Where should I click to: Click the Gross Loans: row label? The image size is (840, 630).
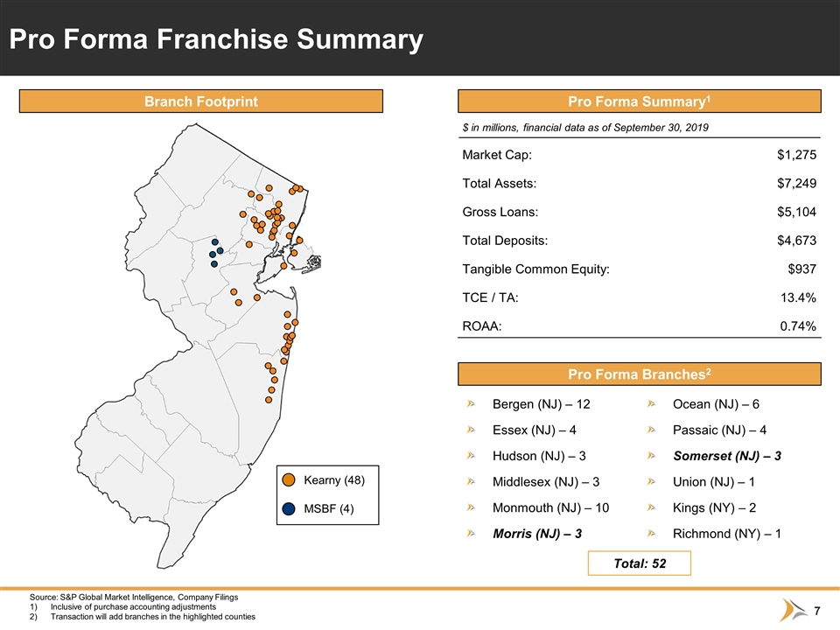[x=500, y=212]
